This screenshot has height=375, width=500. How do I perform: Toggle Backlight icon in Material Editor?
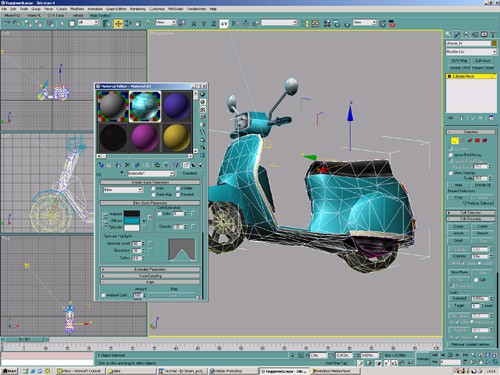click(x=202, y=102)
